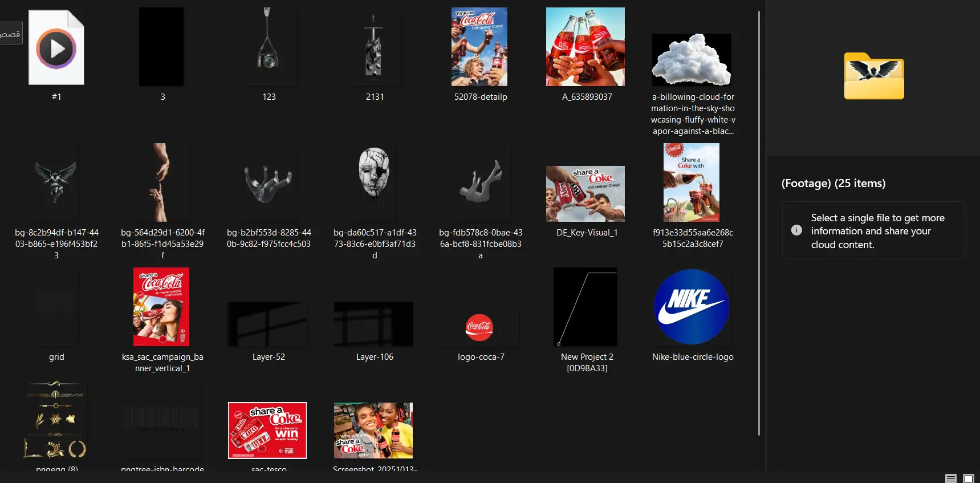Select the cracked mask image thumbnail
The image size is (980, 483).
point(374,180)
